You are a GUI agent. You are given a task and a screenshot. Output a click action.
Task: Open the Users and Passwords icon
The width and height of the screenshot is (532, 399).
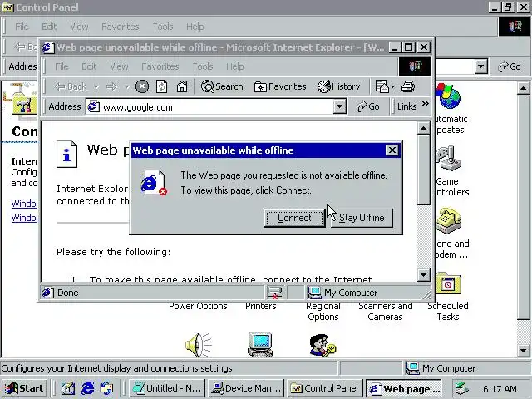click(x=323, y=346)
